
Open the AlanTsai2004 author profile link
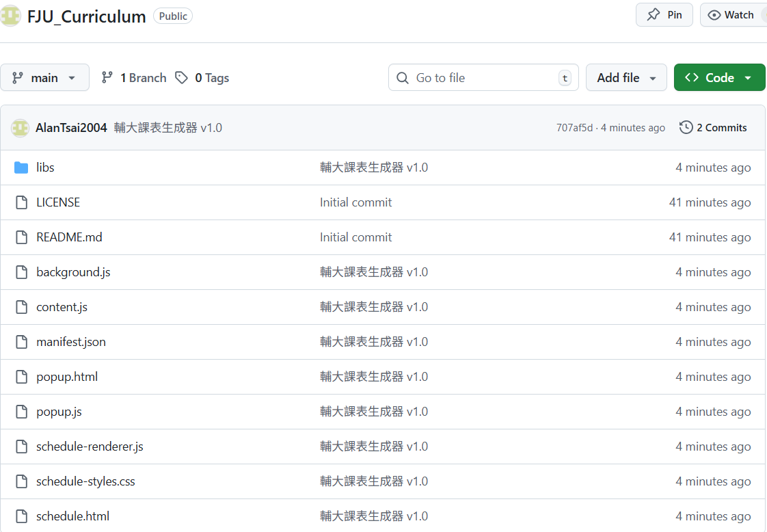pyautogui.click(x=71, y=128)
